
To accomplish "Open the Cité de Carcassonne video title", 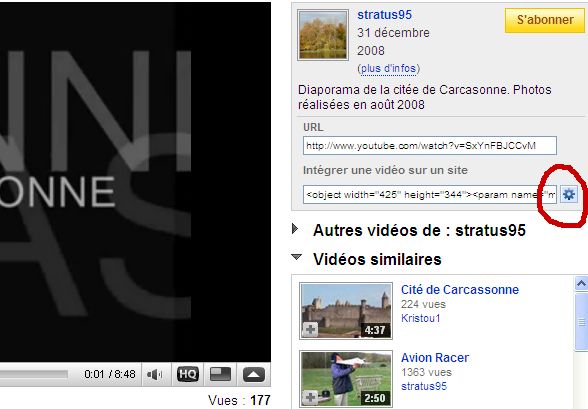I will click(x=460, y=289).
